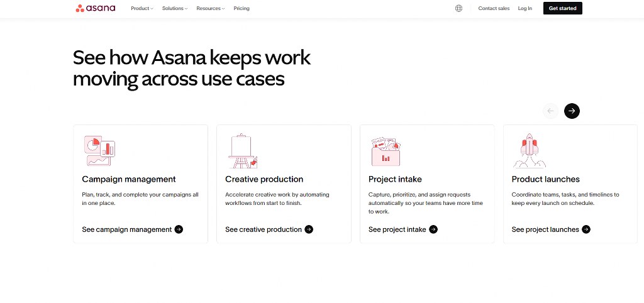The image size is (644, 303).
Task: Click the Log In link
Action: tap(525, 8)
